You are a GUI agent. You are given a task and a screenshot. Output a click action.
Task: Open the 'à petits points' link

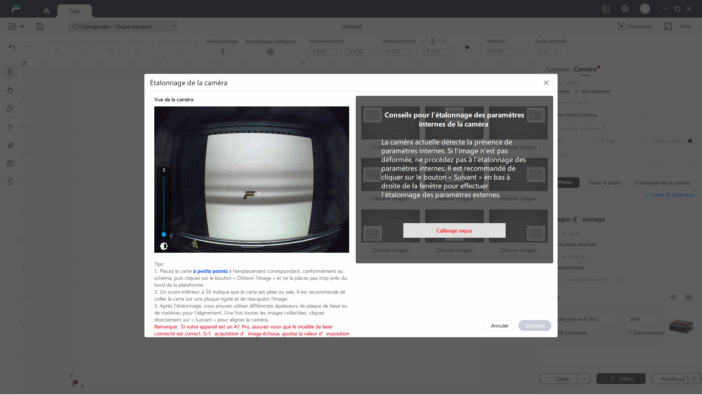tap(210, 271)
